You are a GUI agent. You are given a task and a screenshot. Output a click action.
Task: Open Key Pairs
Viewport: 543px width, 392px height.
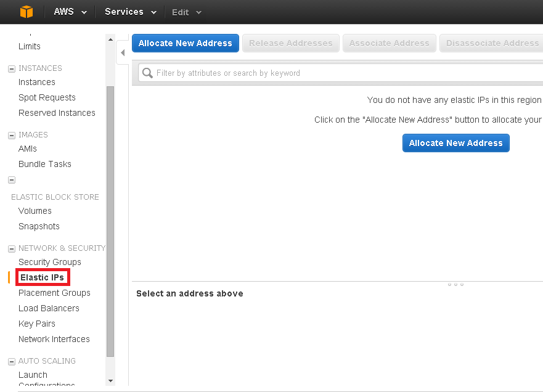click(37, 324)
